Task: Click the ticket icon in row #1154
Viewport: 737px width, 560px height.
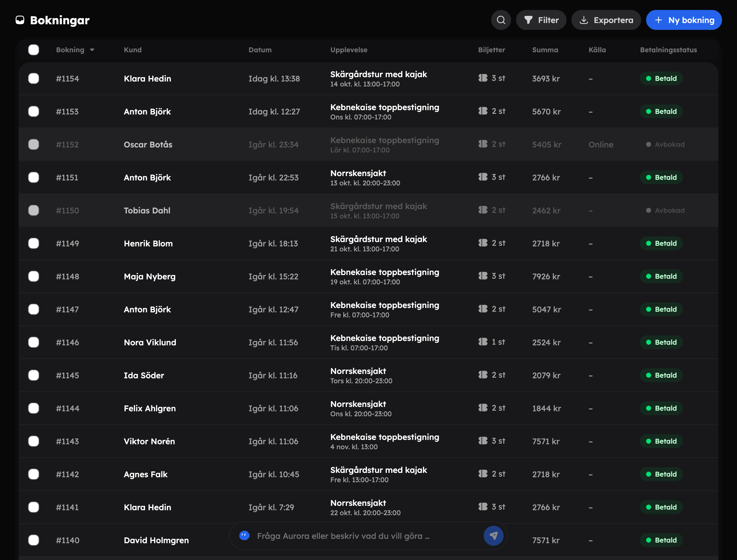Action: (482, 78)
